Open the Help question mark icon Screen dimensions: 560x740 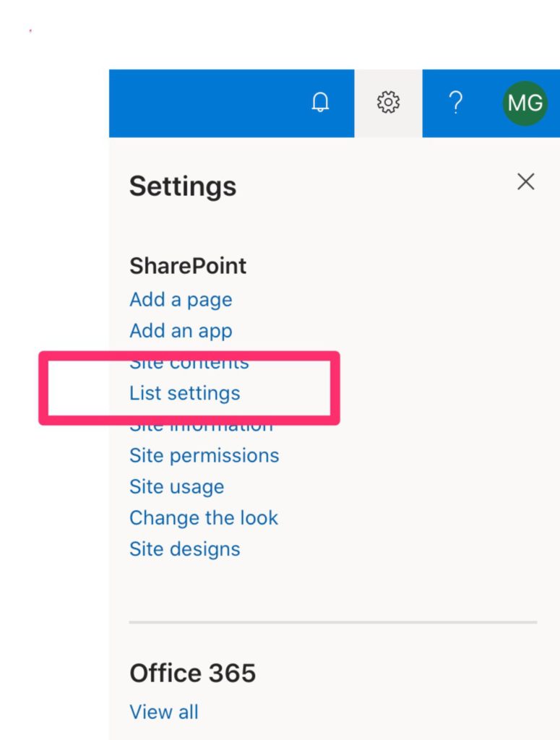(x=456, y=103)
